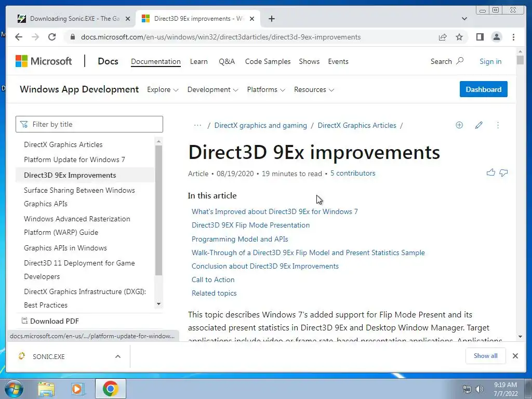Open the Chrome profile avatar

tap(496, 37)
